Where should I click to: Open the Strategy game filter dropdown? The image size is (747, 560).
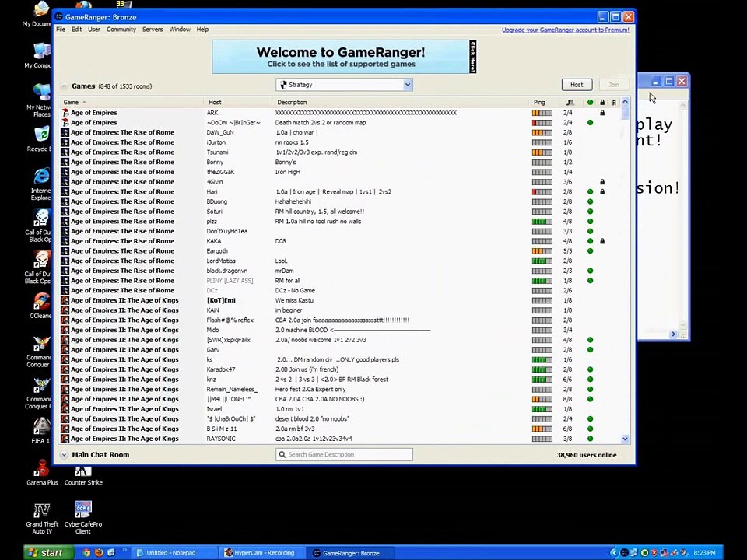tap(344, 85)
